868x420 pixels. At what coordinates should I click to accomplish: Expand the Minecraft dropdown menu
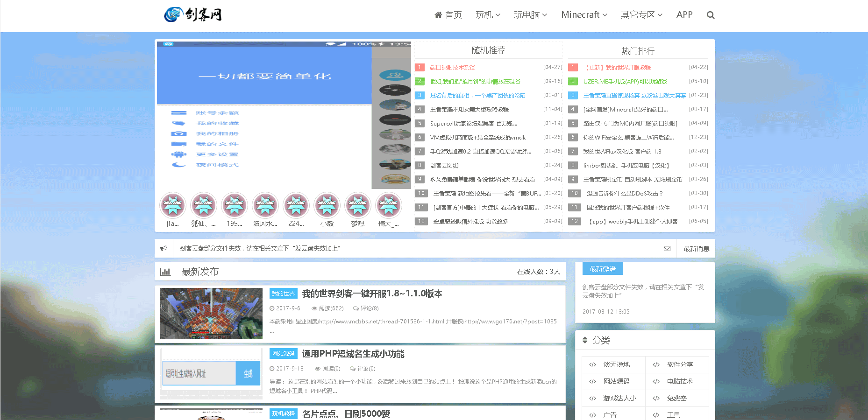click(584, 15)
